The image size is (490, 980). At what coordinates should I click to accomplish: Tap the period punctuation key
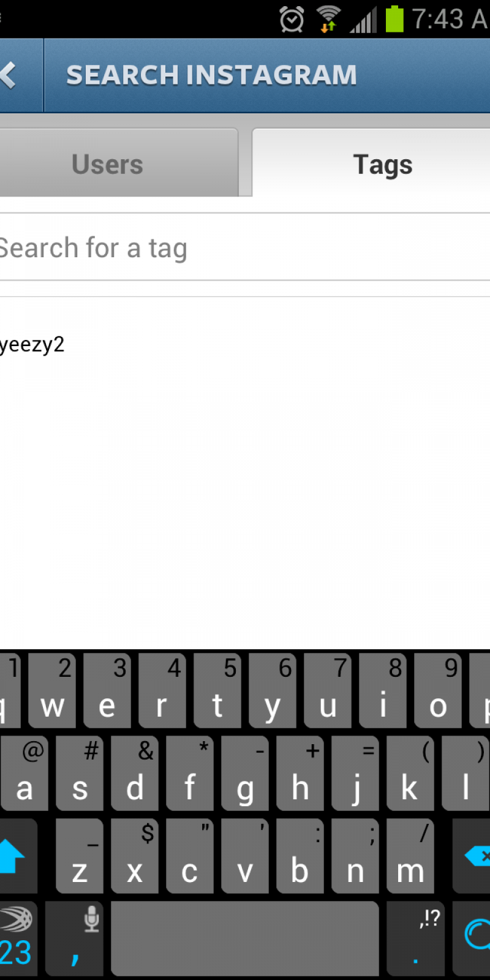[416, 938]
